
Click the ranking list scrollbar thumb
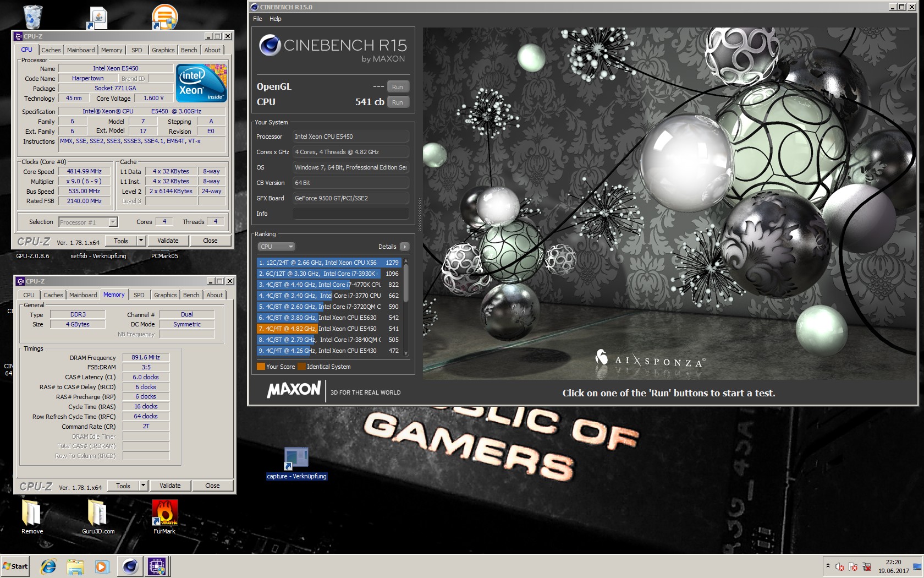(x=406, y=283)
